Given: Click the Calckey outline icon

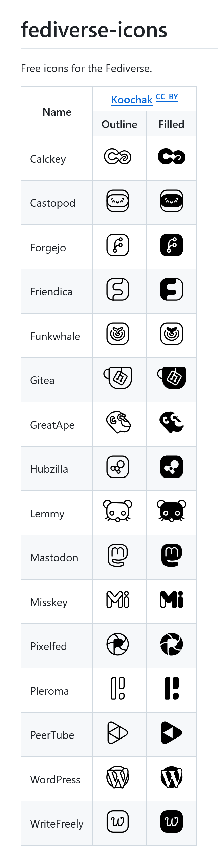Looking at the screenshot, I should [x=118, y=157].
